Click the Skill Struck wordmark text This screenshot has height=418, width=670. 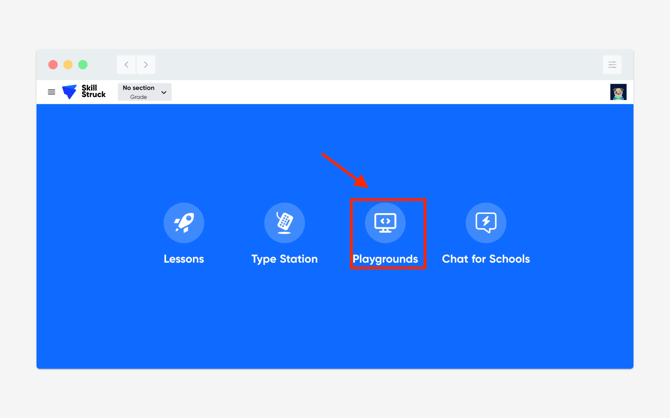tap(93, 92)
